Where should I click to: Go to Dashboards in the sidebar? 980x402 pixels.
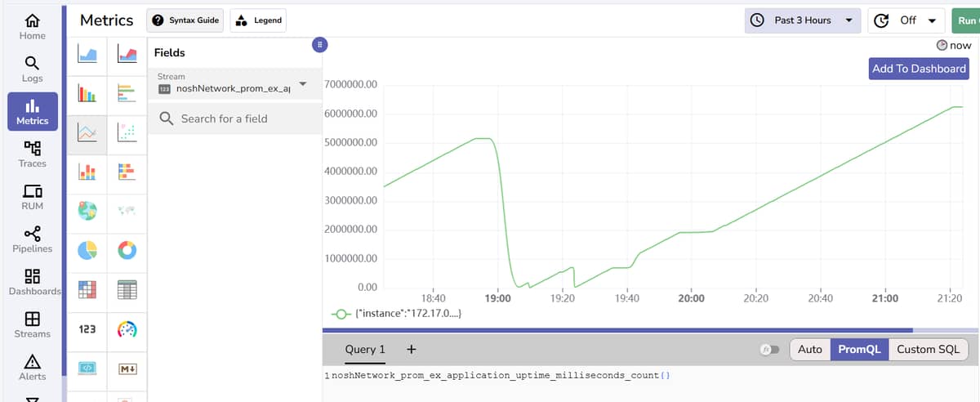(x=33, y=281)
